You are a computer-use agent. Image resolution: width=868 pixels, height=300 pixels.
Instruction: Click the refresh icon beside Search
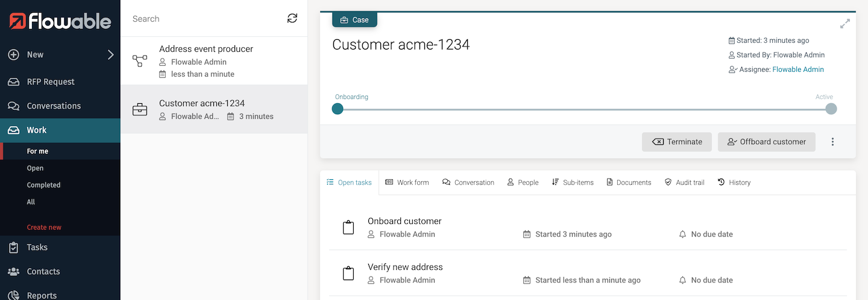coord(292,19)
